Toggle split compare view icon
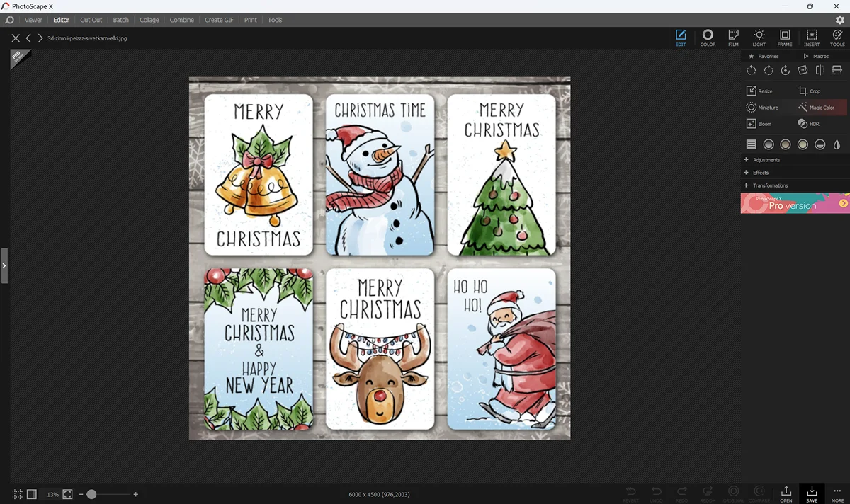The height and width of the screenshot is (504, 850). click(31, 494)
